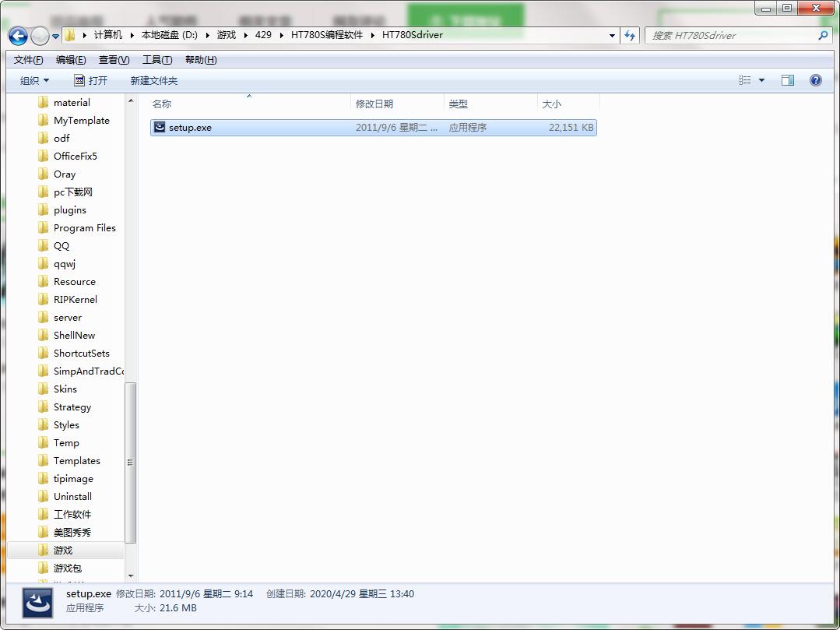Open the 查看(V) menu
The image size is (840, 630).
[114, 59]
